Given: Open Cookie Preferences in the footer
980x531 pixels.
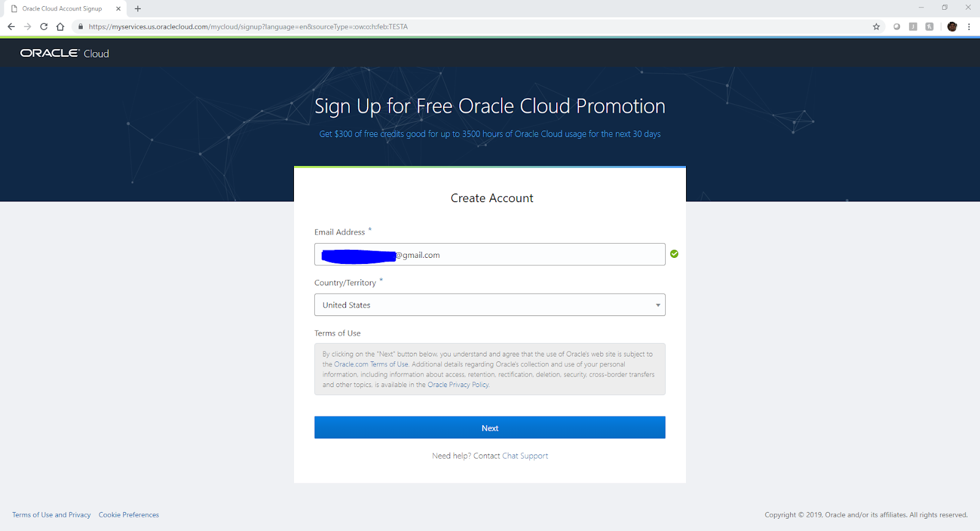Looking at the screenshot, I should coord(129,514).
